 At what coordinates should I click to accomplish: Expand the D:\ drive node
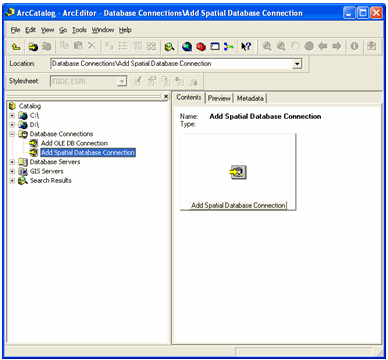12,125
